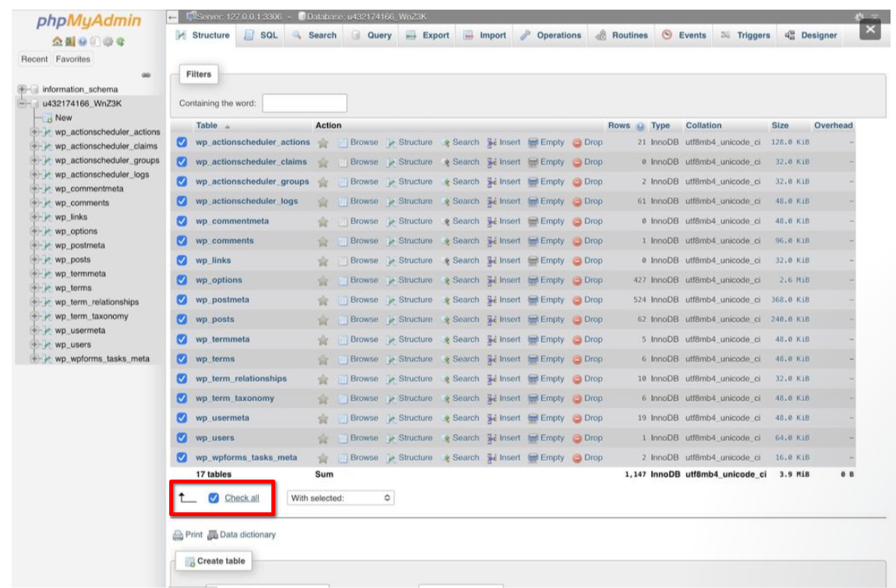Uncheck the wp_wpforms_tasks_meta checkbox

[182, 458]
